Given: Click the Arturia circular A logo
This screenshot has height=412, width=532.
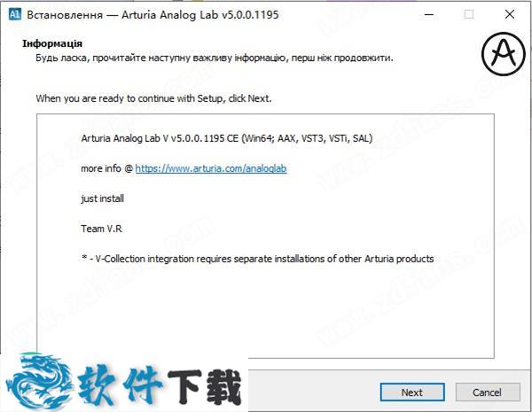Looking at the screenshot, I should tap(504, 53).
